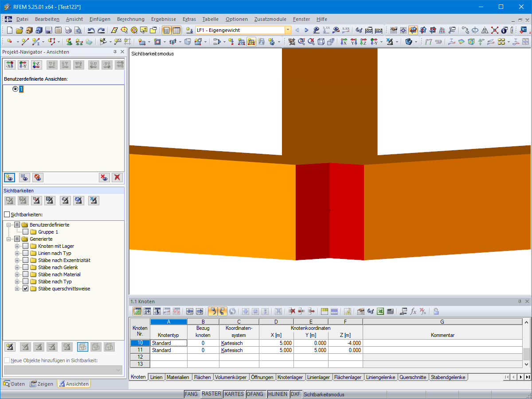Check the Stäbe nach Material checkbox
This screenshot has width=532, height=399.
[25, 274]
